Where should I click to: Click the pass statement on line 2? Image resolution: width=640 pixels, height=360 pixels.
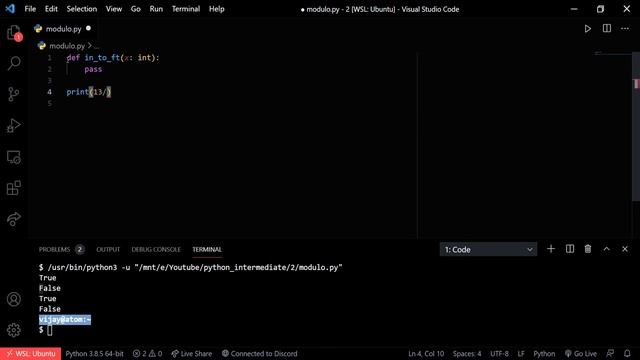(93, 69)
